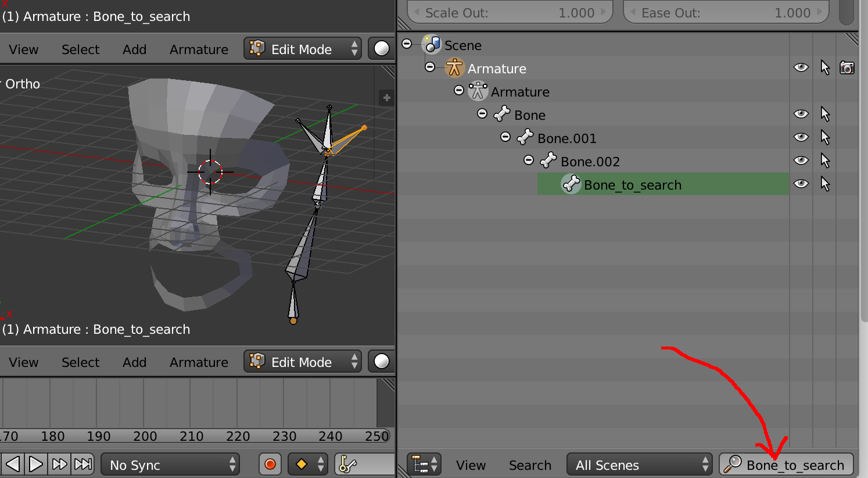Open Edit Mode dropdown in lower header
Viewport: 868px width, 478px height.
(303, 362)
